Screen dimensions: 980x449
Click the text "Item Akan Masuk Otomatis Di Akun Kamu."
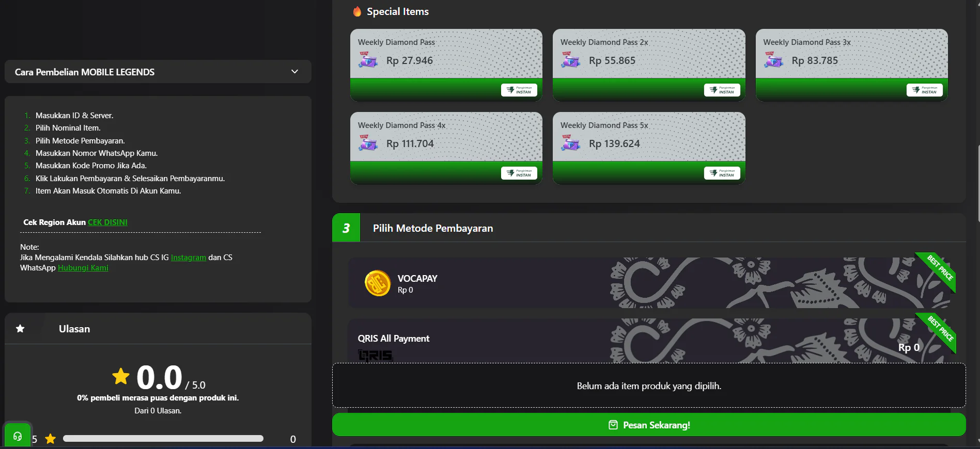[108, 191]
